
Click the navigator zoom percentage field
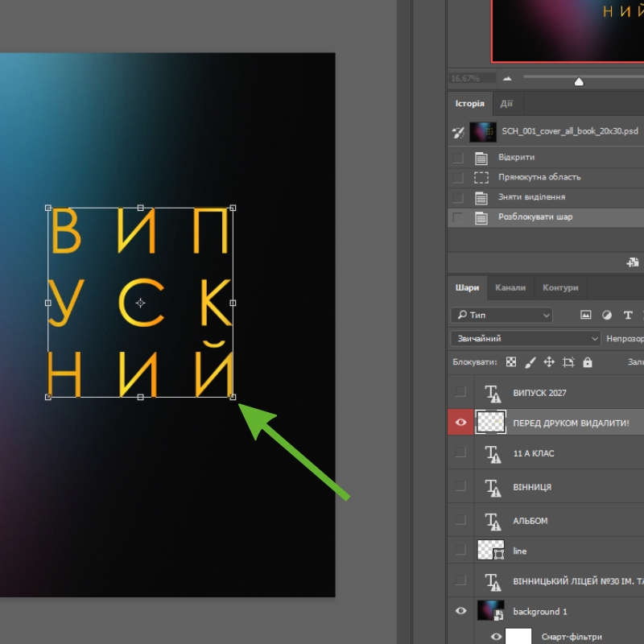pos(472,78)
